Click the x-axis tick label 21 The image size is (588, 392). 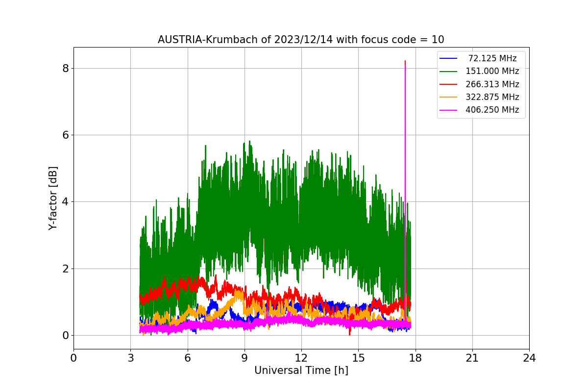[472, 358]
